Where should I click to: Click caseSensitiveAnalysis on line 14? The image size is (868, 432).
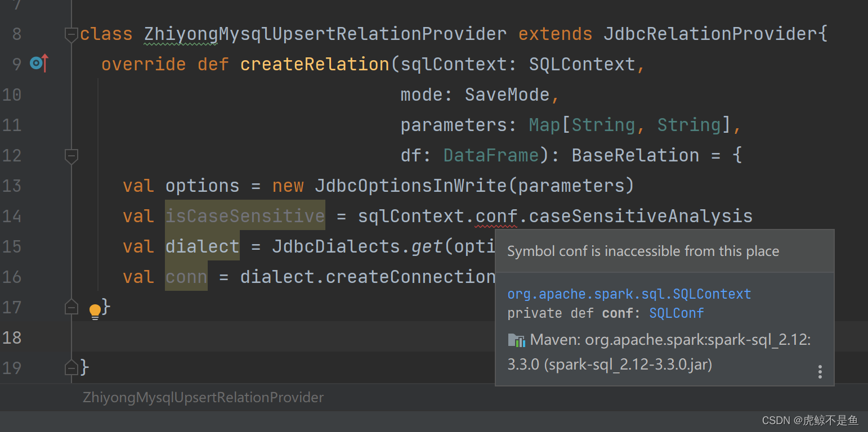(x=641, y=216)
